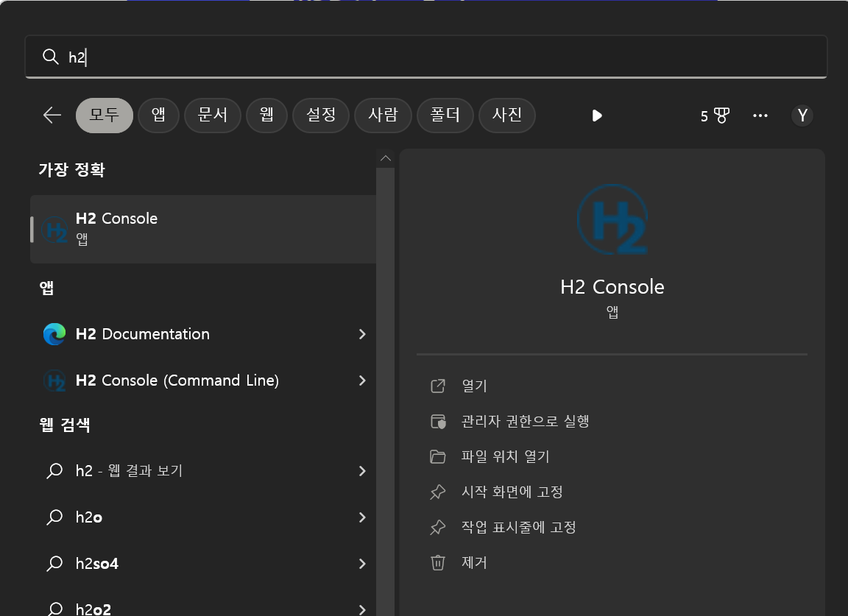This screenshot has width=848, height=616.
Task: Click the search icon beside h2o suggestion
Action: coord(54,517)
